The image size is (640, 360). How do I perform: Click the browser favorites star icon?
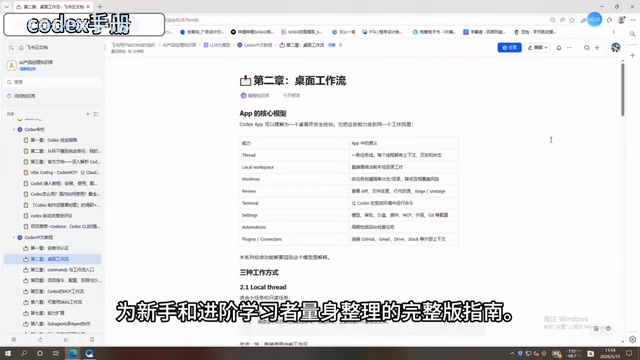click(x=572, y=20)
